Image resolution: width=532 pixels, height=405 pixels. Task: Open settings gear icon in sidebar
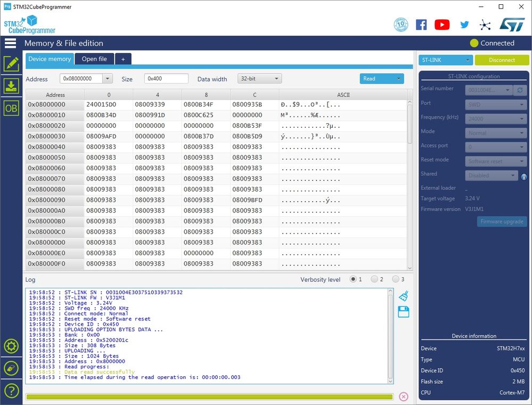11,346
